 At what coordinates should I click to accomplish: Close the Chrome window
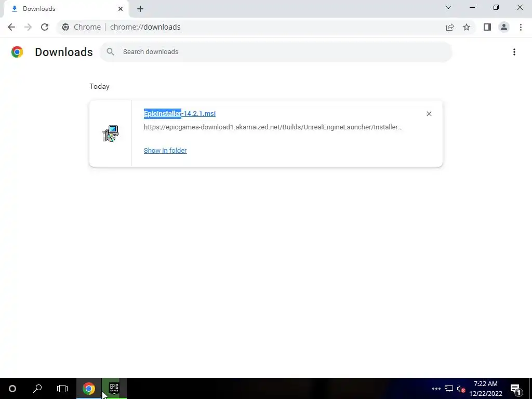(x=520, y=7)
